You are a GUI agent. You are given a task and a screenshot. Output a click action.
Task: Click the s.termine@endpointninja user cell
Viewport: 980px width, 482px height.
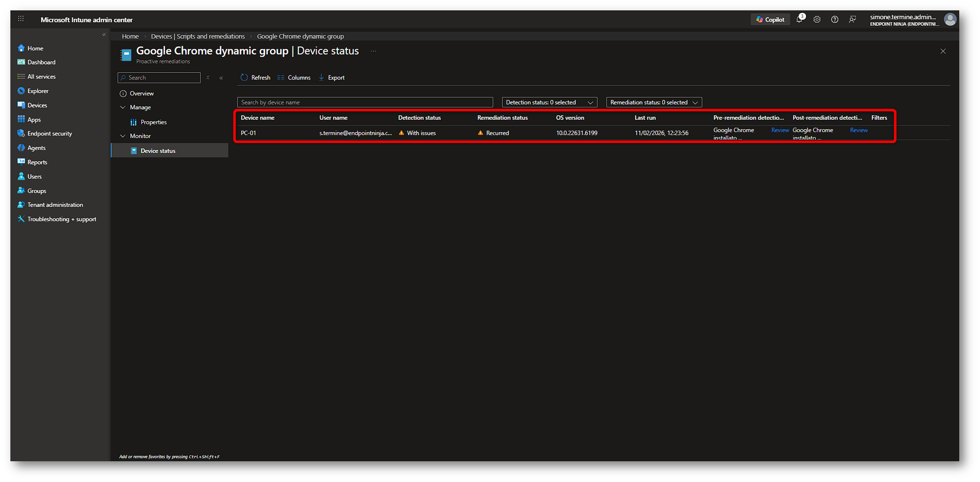pos(356,133)
